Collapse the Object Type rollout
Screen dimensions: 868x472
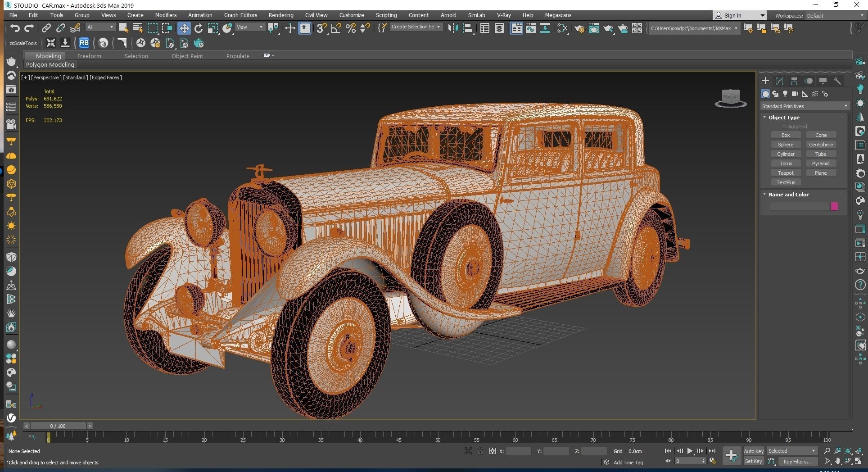[784, 118]
